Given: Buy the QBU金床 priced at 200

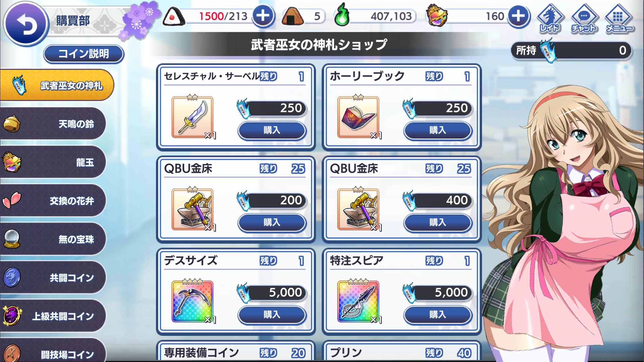Looking at the screenshot, I should click(272, 223).
